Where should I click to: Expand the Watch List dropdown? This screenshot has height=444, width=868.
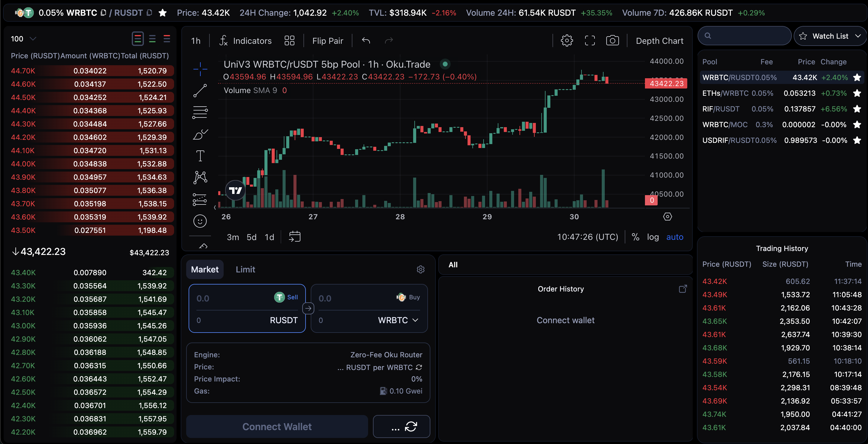(830, 36)
